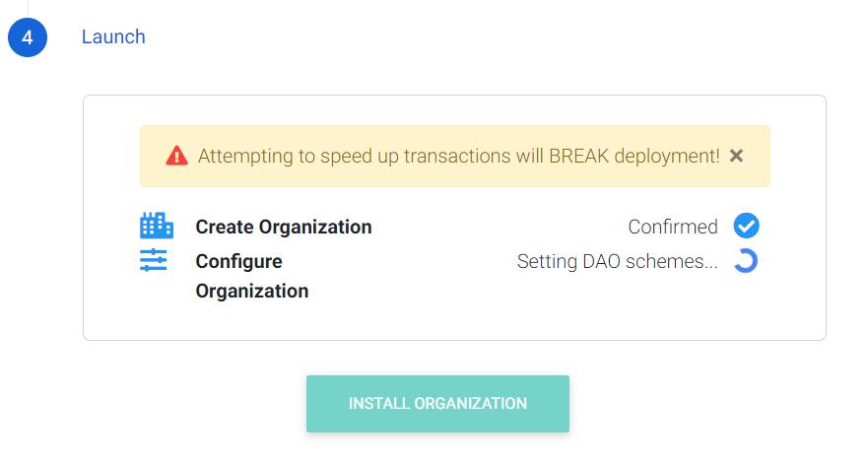Open the Launch step heading
Image resolution: width=868 pixels, height=464 pixels.
pyautogui.click(x=113, y=37)
